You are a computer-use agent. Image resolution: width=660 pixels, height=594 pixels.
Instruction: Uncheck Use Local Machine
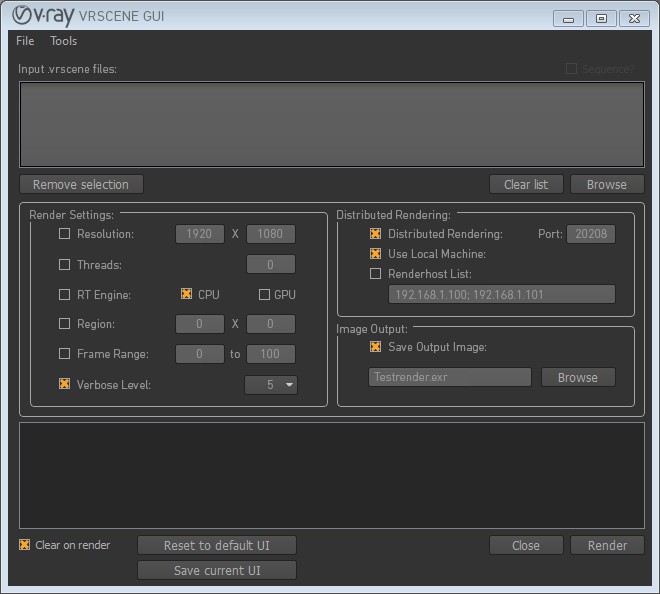pos(375,253)
